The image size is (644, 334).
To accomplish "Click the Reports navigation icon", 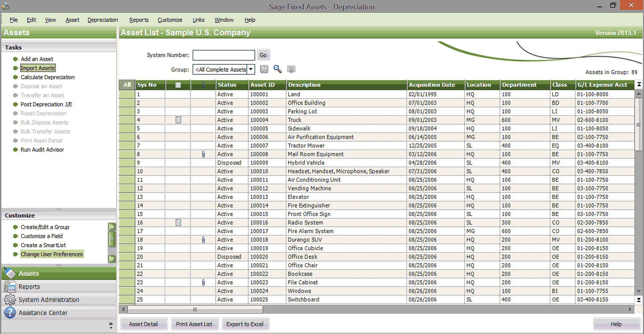I will point(10,287).
